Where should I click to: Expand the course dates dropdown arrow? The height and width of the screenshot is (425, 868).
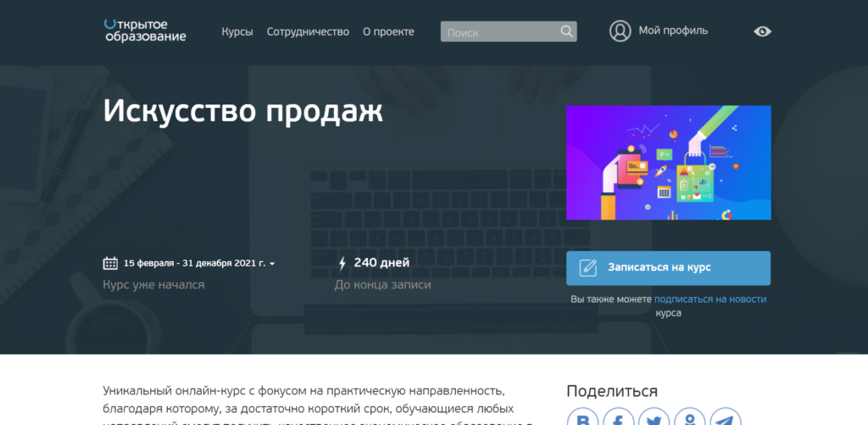pyautogui.click(x=272, y=264)
